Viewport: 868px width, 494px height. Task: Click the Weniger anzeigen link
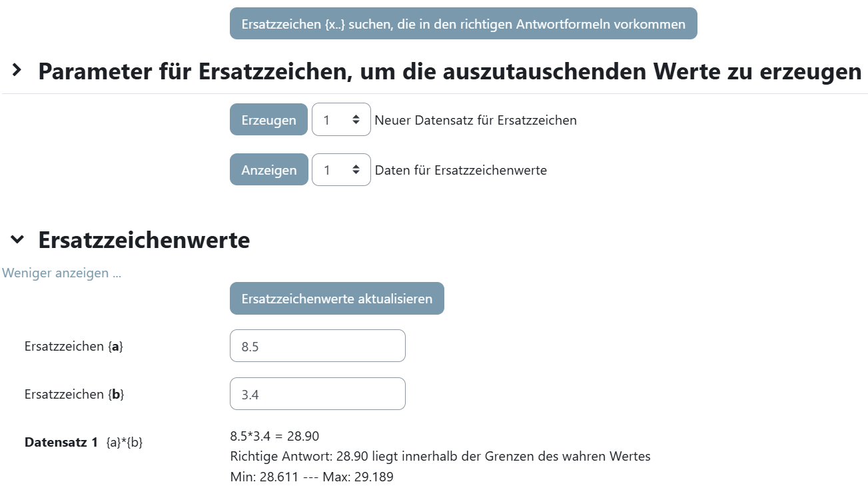[x=62, y=273]
